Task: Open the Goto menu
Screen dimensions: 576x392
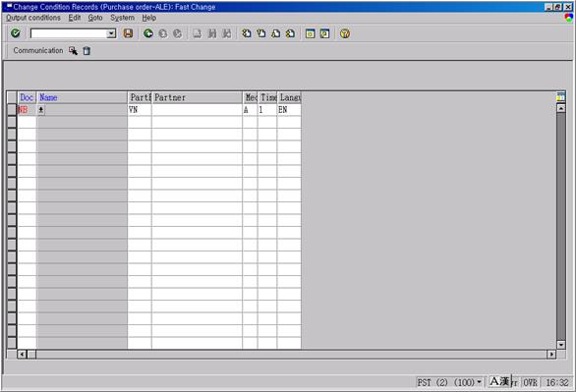Action: [x=95, y=18]
